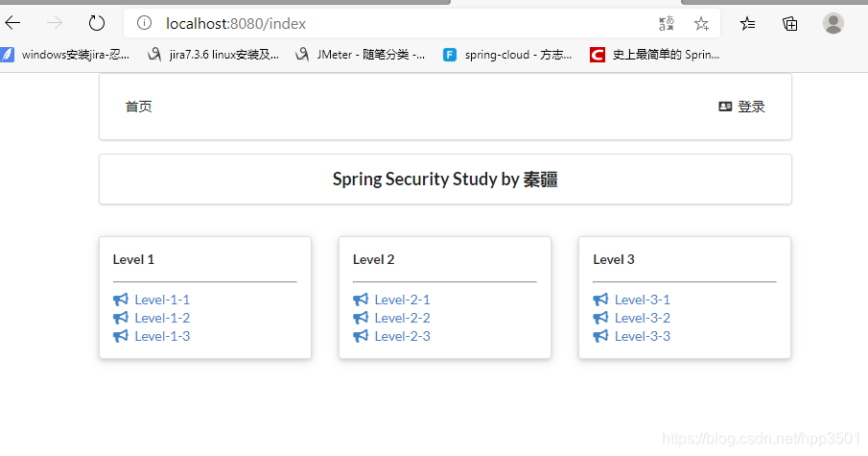Click the feather favicon of windows安装jira bookmark
The width and height of the screenshot is (868, 456).
[7, 55]
